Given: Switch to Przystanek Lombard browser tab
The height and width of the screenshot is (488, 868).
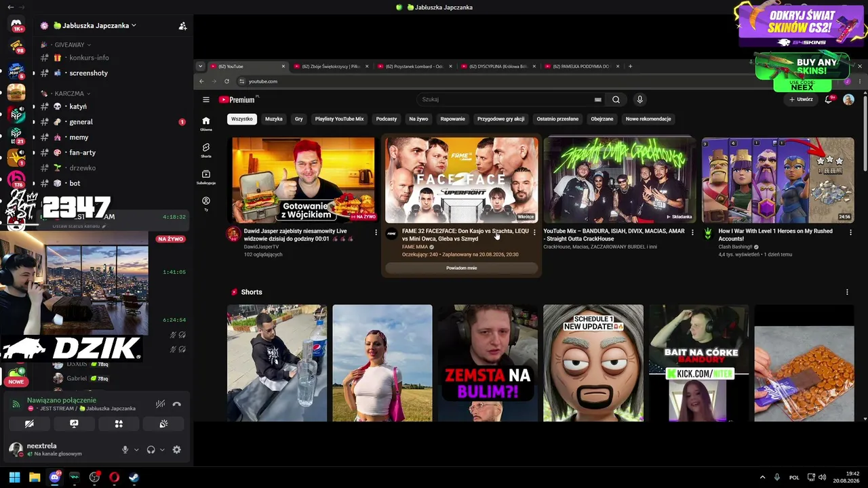Looking at the screenshot, I should pyautogui.click(x=414, y=66).
